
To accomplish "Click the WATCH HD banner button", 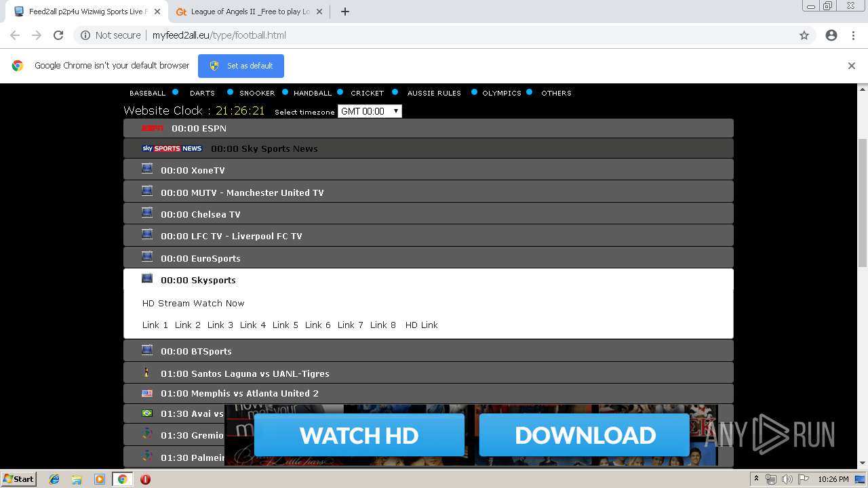I will 359,435.
